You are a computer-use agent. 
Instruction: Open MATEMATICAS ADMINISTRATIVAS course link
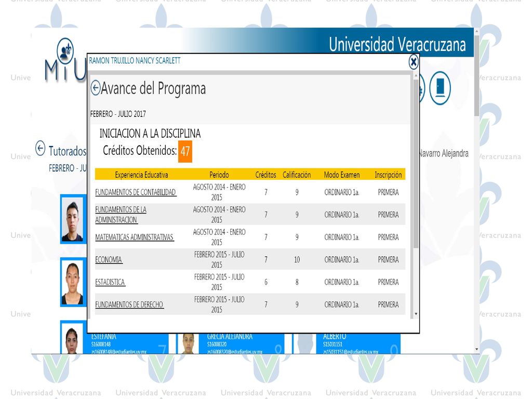click(x=135, y=237)
